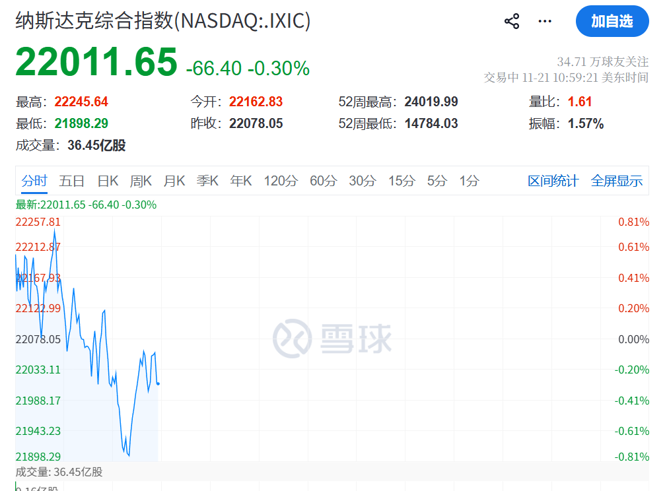Select the 五日 chart tab
The image size is (667, 491).
(x=71, y=181)
